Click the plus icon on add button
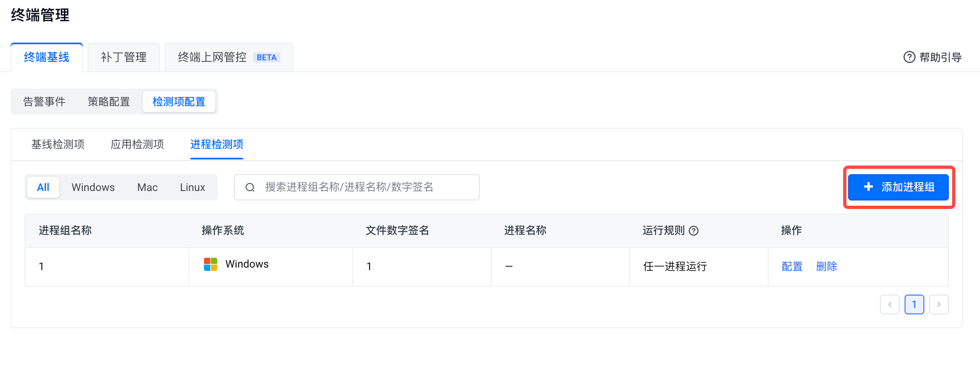Image resolution: width=980 pixels, height=368 pixels. coord(868,187)
